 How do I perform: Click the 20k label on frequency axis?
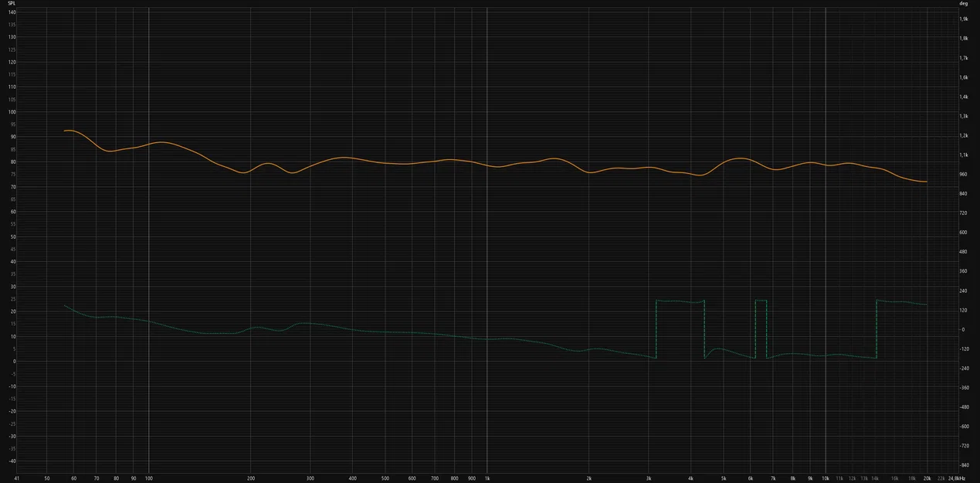pyautogui.click(x=927, y=478)
